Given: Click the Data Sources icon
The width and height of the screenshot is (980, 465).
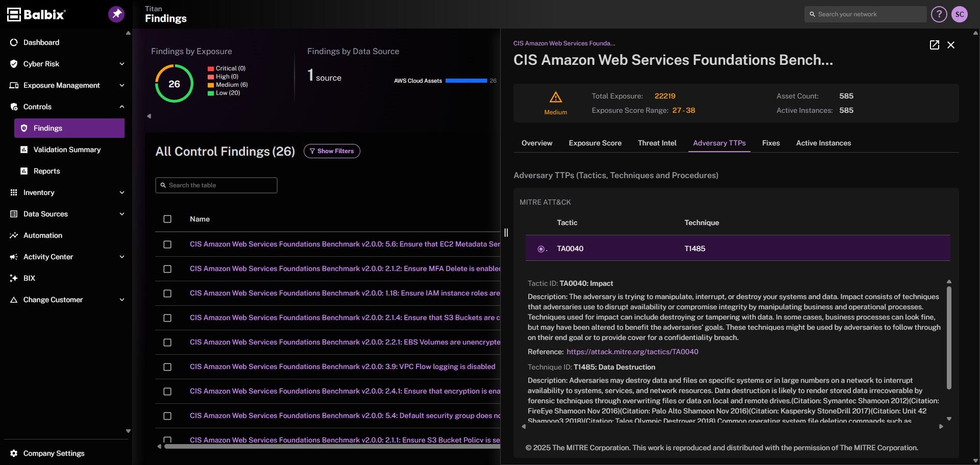Looking at the screenshot, I should pyautogui.click(x=14, y=214).
